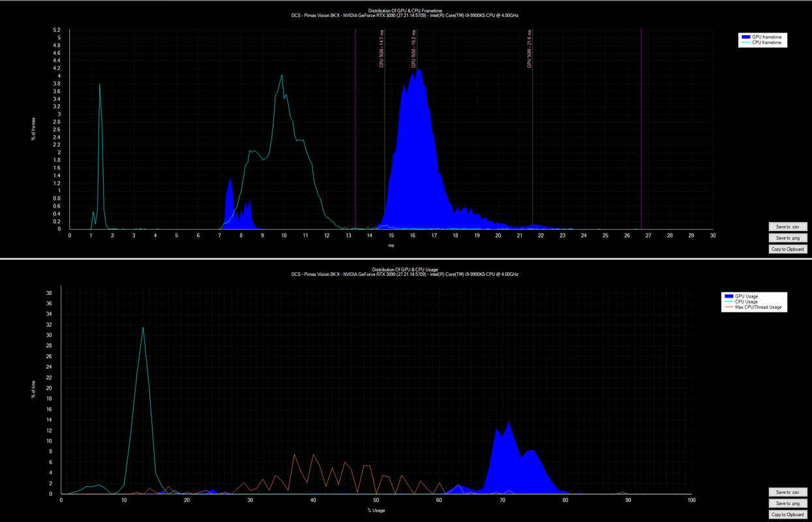Click the '% of frames' y-axis label

click(34, 129)
